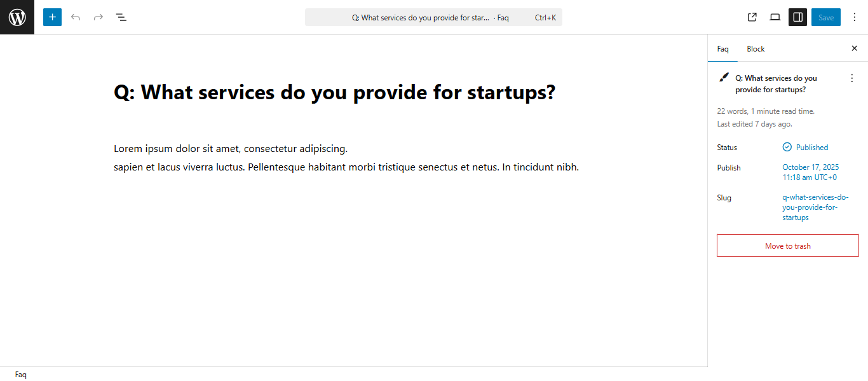Image resolution: width=868 pixels, height=381 pixels.
Task: Open the command palette title bar
Action: point(433,18)
